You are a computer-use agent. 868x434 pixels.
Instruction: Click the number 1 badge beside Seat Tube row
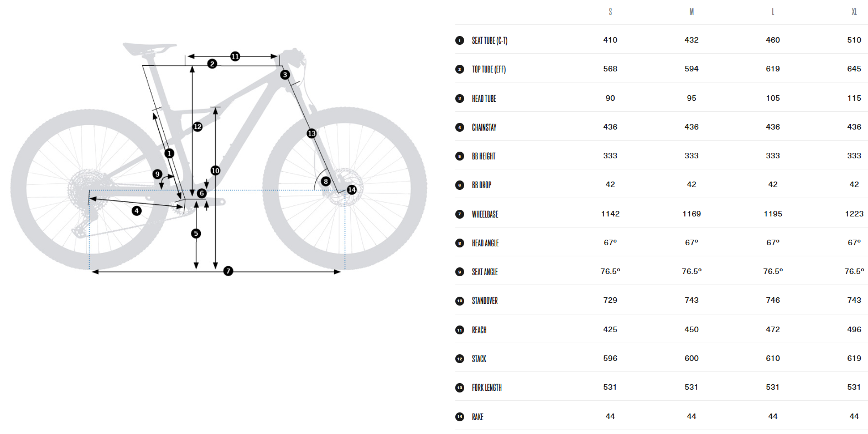coord(460,40)
